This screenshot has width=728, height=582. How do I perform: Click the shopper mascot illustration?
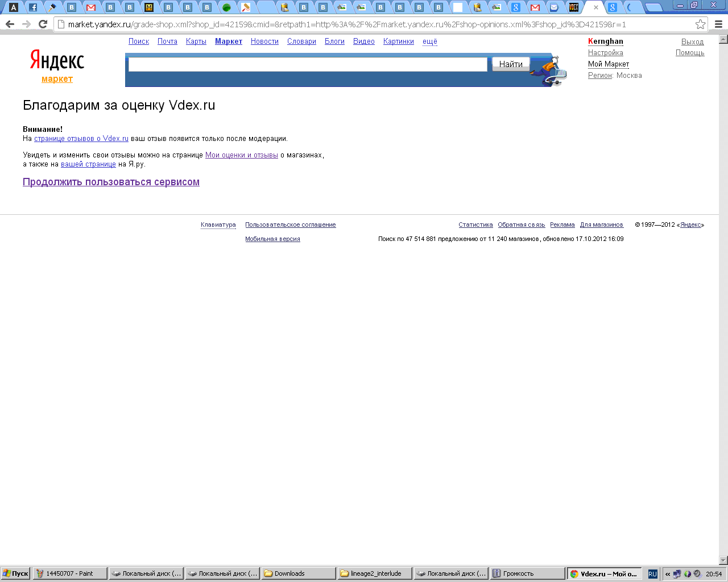[549, 71]
